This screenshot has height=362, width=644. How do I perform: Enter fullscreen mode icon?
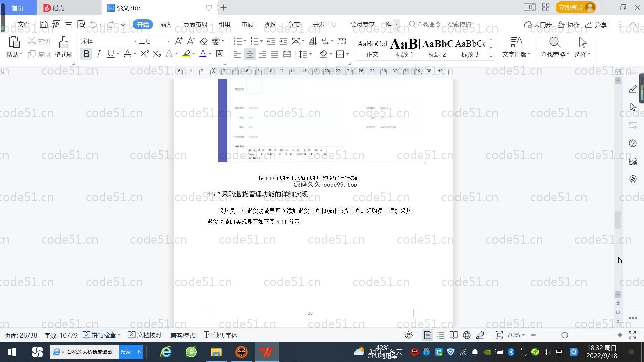pyautogui.click(x=632, y=335)
